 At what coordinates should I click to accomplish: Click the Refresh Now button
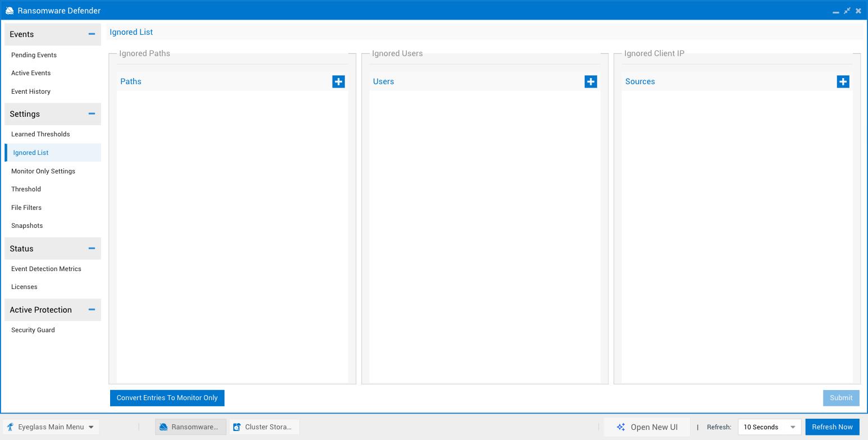click(x=832, y=427)
